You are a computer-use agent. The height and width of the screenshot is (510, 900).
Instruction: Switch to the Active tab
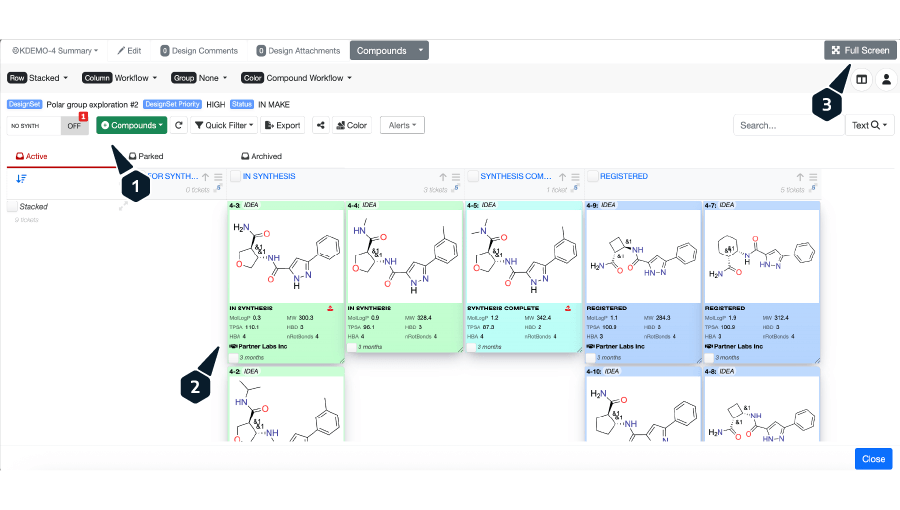[32, 156]
